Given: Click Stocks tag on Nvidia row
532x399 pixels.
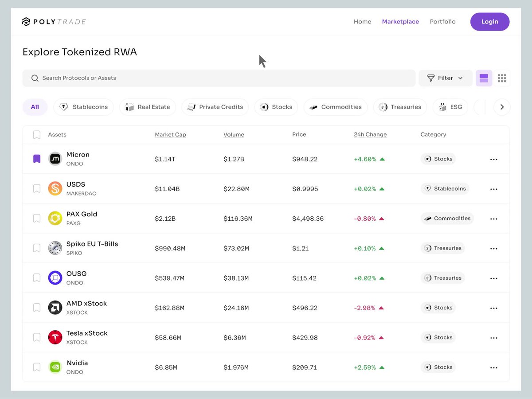Looking at the screenshot, I should tap(438, 367).
